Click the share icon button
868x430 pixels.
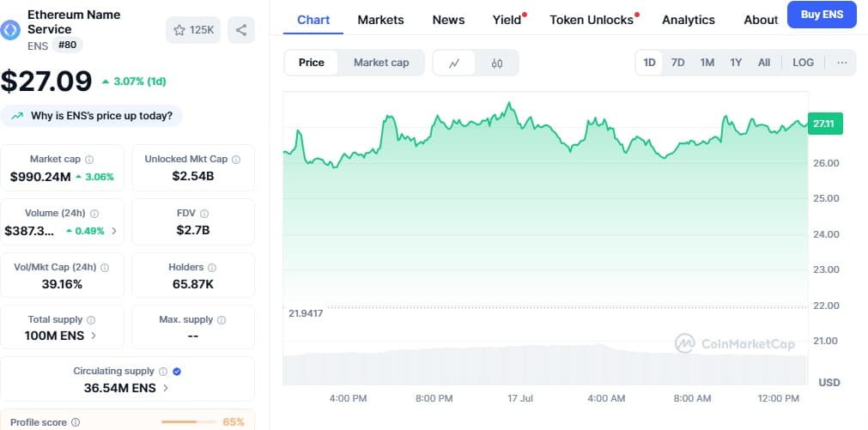[240, 30]
